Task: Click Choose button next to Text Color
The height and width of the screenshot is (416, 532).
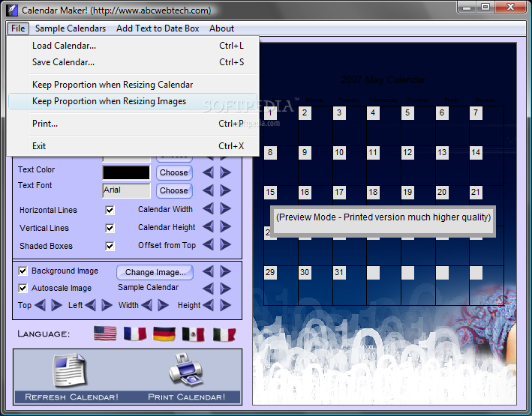Action: click(174, 172)
